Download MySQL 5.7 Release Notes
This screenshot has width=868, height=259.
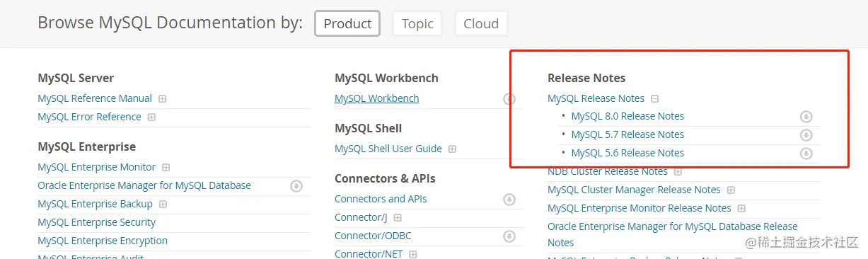click(806, 135)
